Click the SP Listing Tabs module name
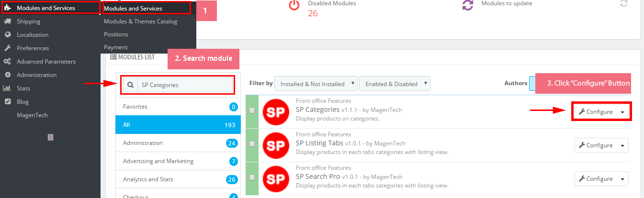 pyautogui.click(x=320, y=143)
